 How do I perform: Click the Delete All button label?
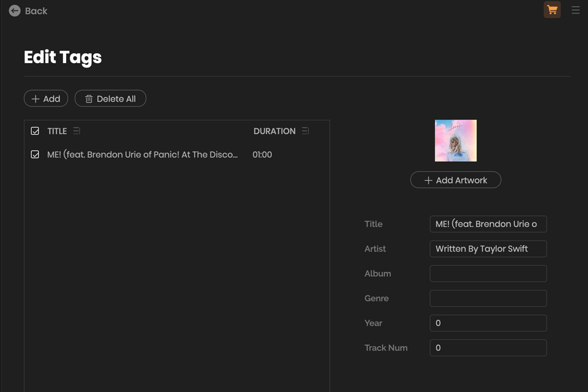tap(116, 99)
